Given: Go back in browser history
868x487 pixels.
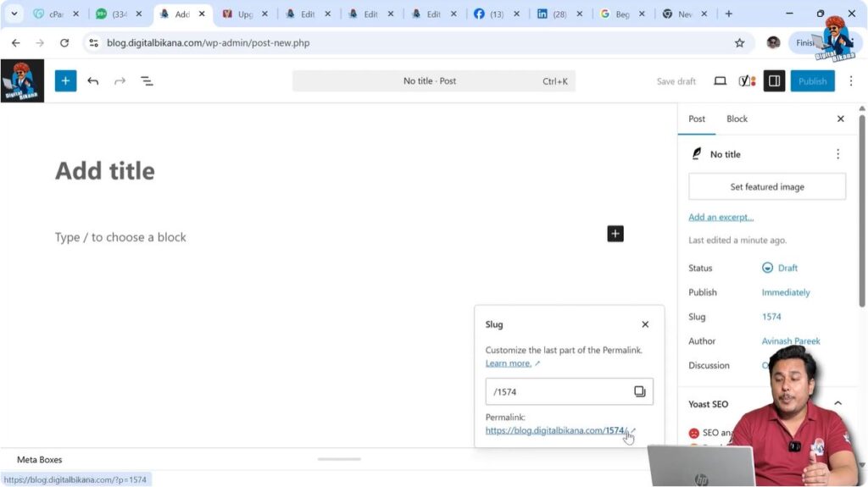Looking at the screenshot, I should 15,42.
